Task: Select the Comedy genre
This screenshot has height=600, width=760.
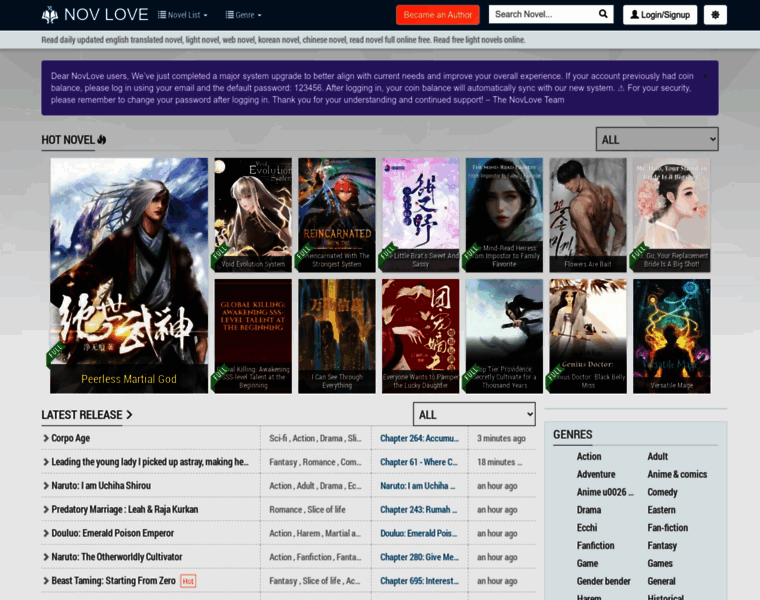Action: (662, 492)
